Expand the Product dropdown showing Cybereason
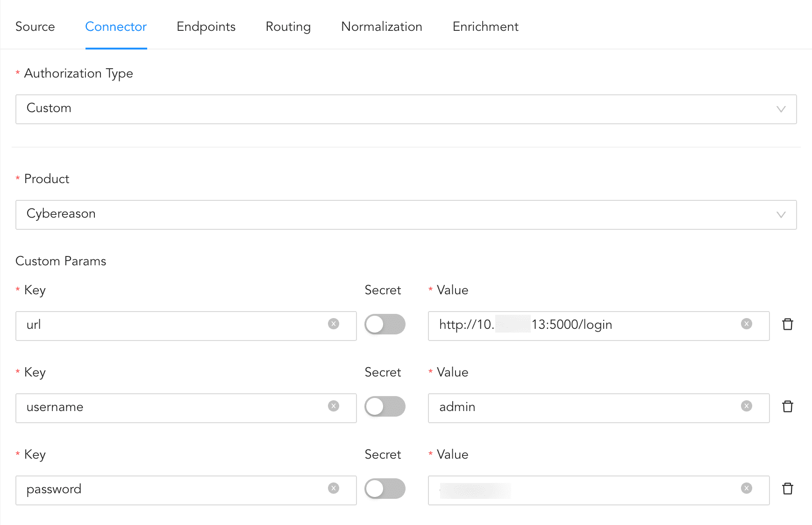This screenshot has height=525, width=812. pos(406,215)
